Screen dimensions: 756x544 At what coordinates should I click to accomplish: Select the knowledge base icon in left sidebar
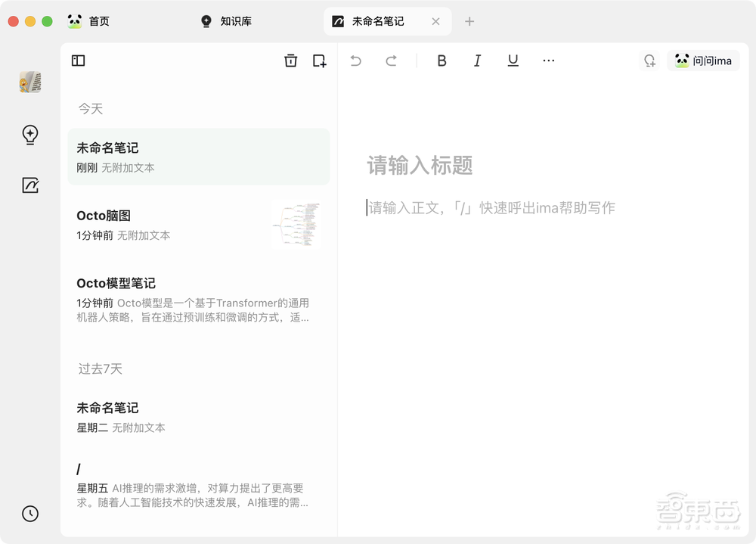tap(29, 82)
